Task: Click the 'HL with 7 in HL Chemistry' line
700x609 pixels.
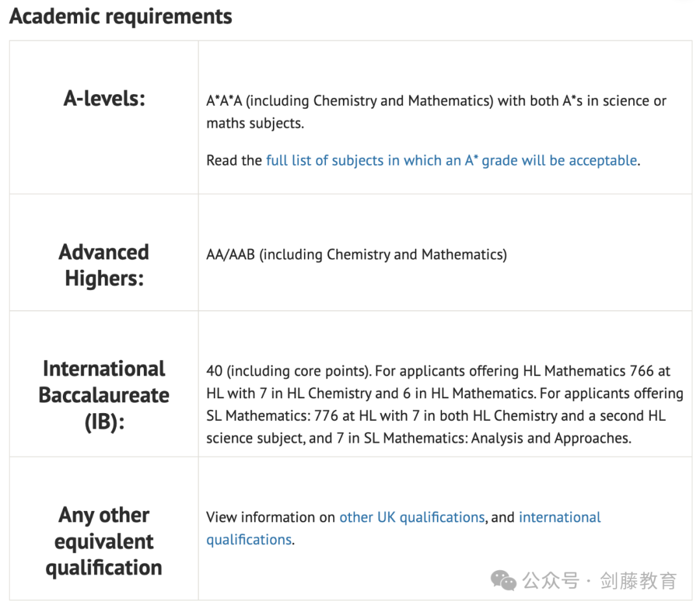Action: (x=289, y=393)
